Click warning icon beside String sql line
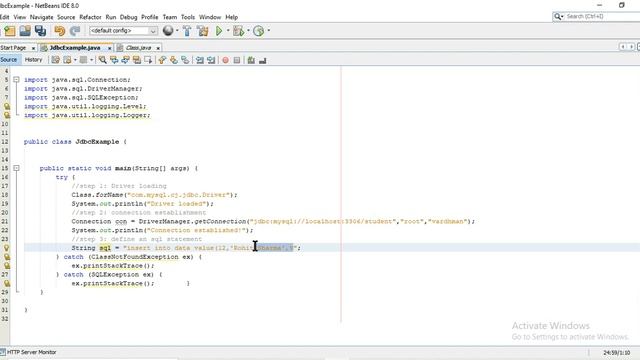The image size is (640, 360). click(x=7, y=248)
